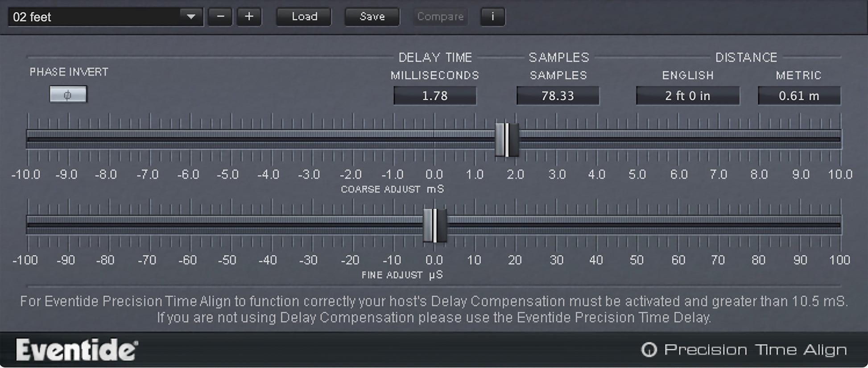Grab the Coarse Adjust slider handle
Viewport: 868px width, 368px height.
point(507,139)
